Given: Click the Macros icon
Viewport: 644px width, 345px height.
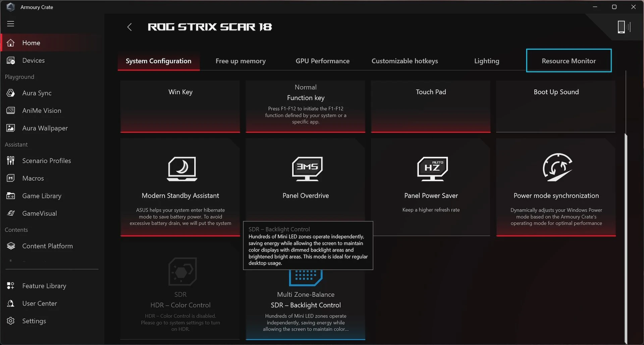Looking at the screenshot, I should [x=11, y=178].
